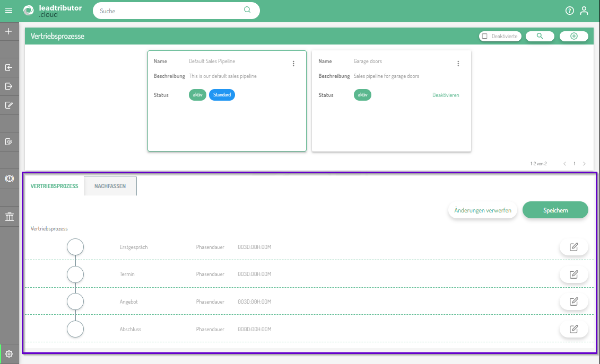Switch to the Nachfassen tab
Screen dimensions: 600x364
point(110,186)
